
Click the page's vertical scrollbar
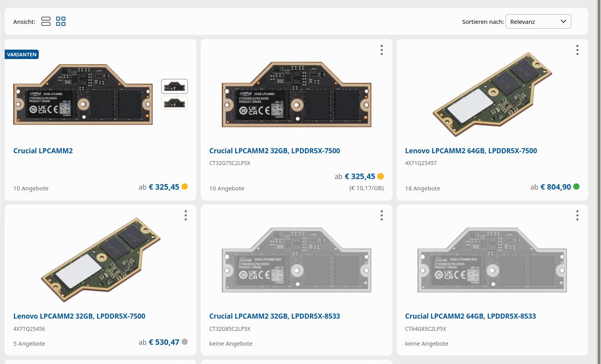(599, 182)
